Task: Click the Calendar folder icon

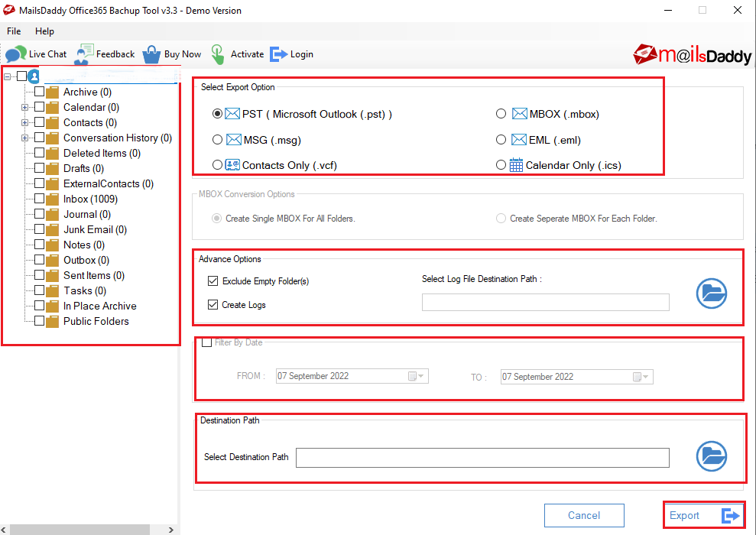Action: point(52,108)
